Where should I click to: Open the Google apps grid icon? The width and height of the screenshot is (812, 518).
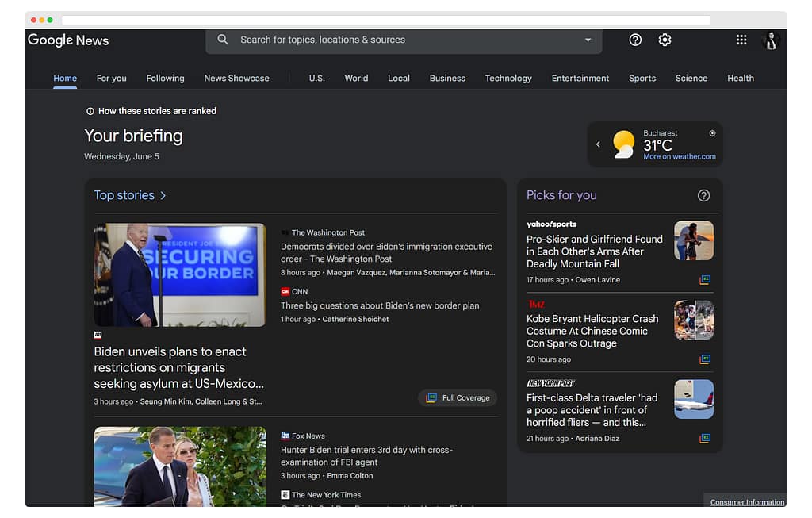click(x=741, y=40)
